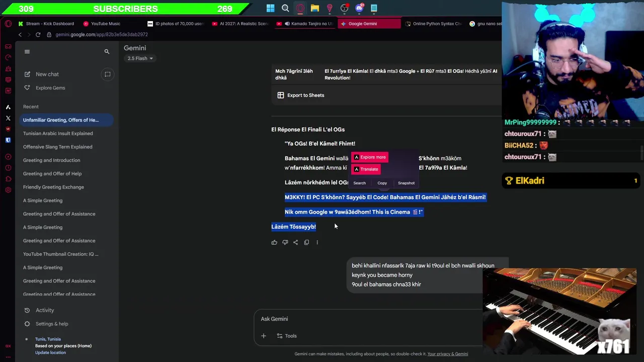Image resolution: width=644 pixels, height=362 pixels.
Task: Open Friendly Greeting Exchange chat
Action: pyautogui.click(x=53, y=187)
